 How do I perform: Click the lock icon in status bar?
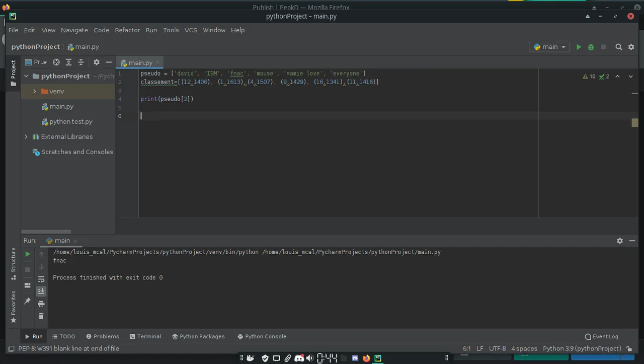tap(630, 348)
